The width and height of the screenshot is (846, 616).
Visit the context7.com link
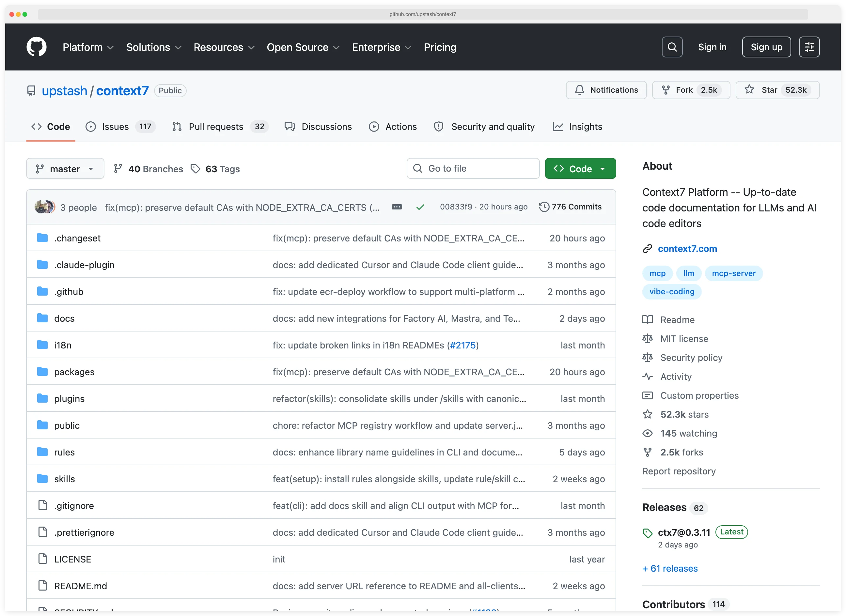click(687, 249)
